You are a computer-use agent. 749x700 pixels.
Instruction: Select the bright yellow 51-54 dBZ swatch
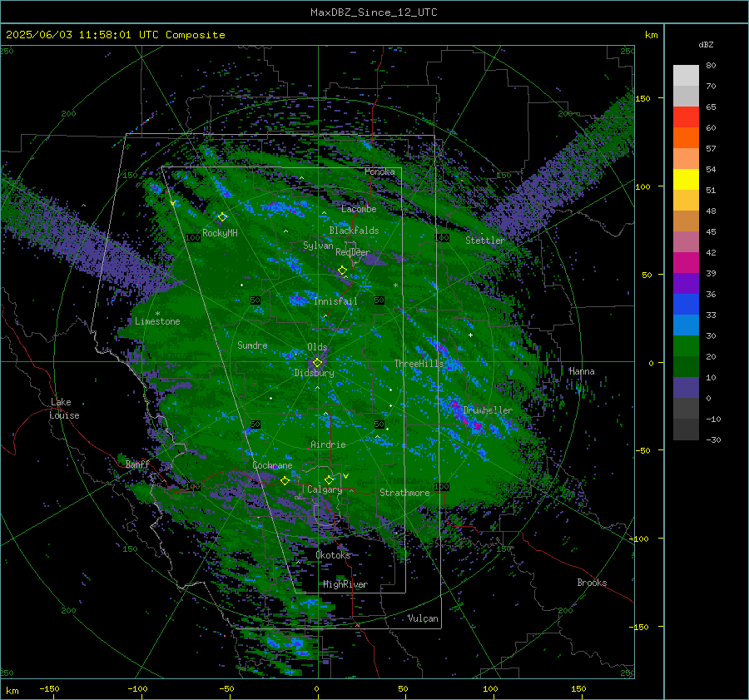(x=686, y=180)
